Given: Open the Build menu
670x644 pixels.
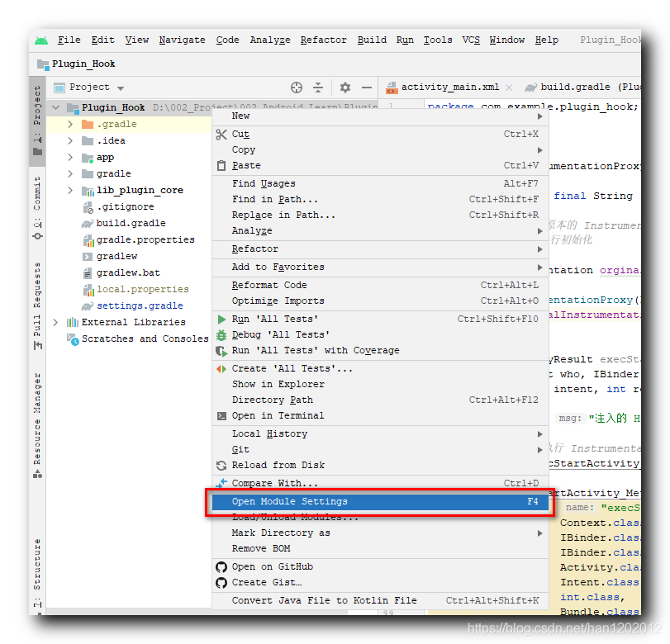Looking at the screenshot, I should pos(372,40).
